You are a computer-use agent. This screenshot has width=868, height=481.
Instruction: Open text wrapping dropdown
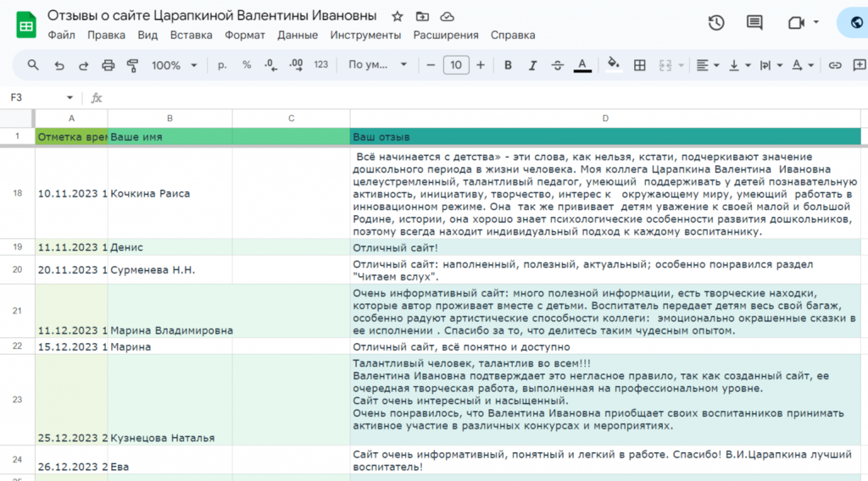pos(771,65)
